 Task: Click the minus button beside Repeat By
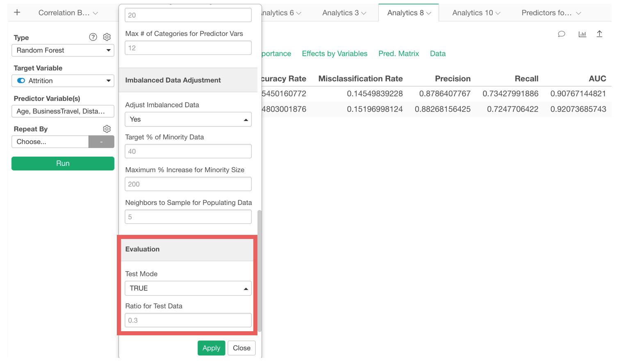pyautogui.click(x=101, y=142)
